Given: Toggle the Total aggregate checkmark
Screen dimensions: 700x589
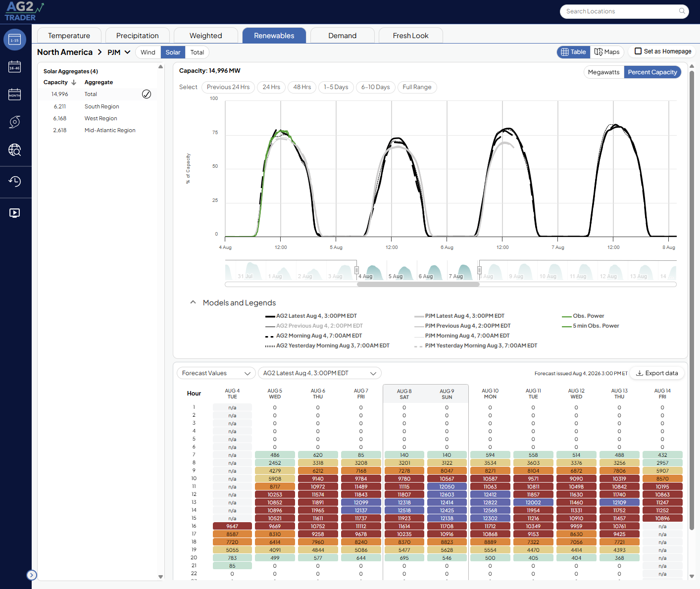Looking at the screenshot, I should (x=147, y=94).
